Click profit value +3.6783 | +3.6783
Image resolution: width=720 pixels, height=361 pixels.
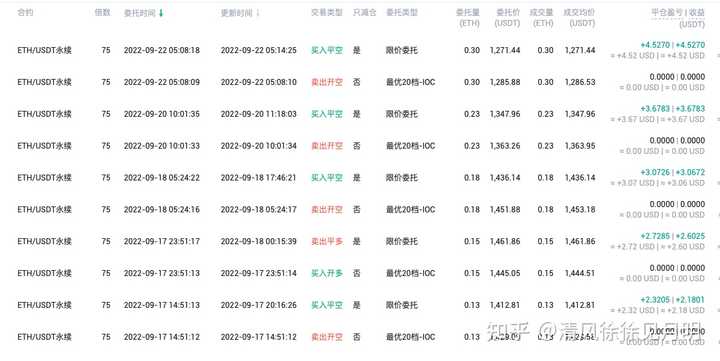(673, 109)
